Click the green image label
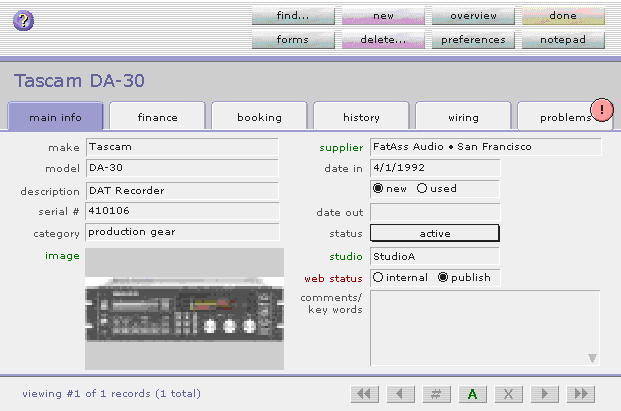 pyautogui.click(x=62, y=256)
